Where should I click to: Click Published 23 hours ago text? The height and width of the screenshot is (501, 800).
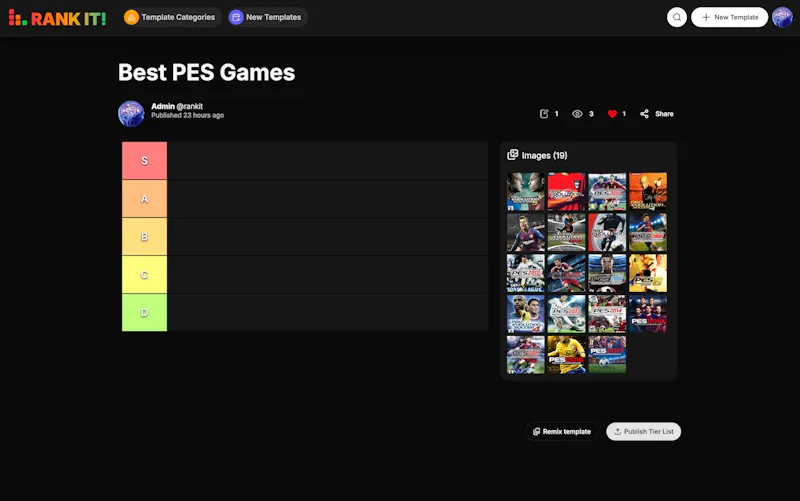tap(187, 115)
